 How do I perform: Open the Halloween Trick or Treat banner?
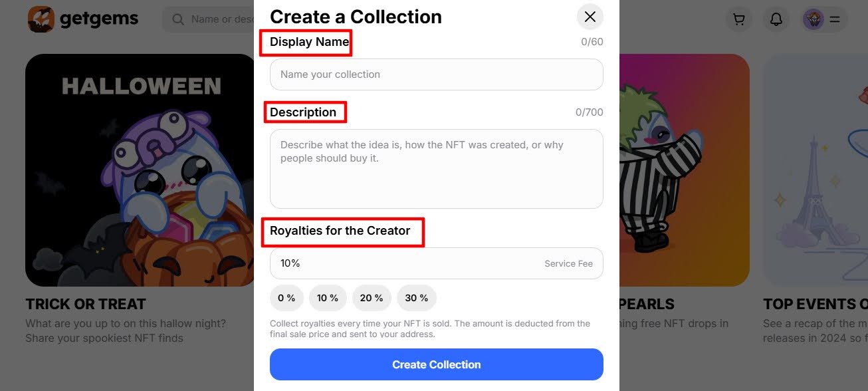pyautogui.click(x=140, y=170)
